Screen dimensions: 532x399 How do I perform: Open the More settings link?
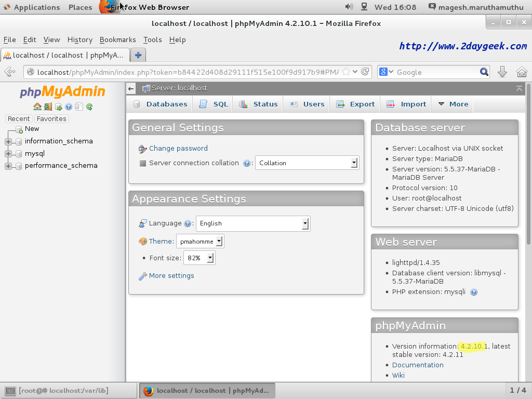(171, 276)
